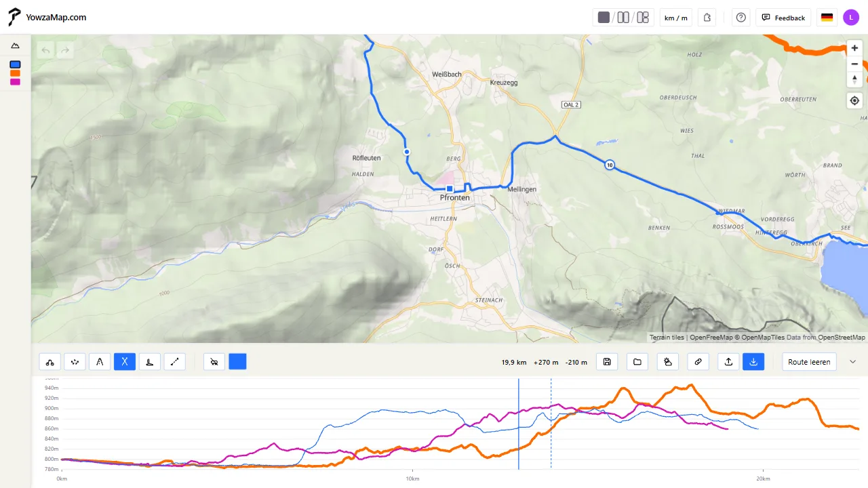
Task: Open the German flag language selector
Action: (827, 18)
